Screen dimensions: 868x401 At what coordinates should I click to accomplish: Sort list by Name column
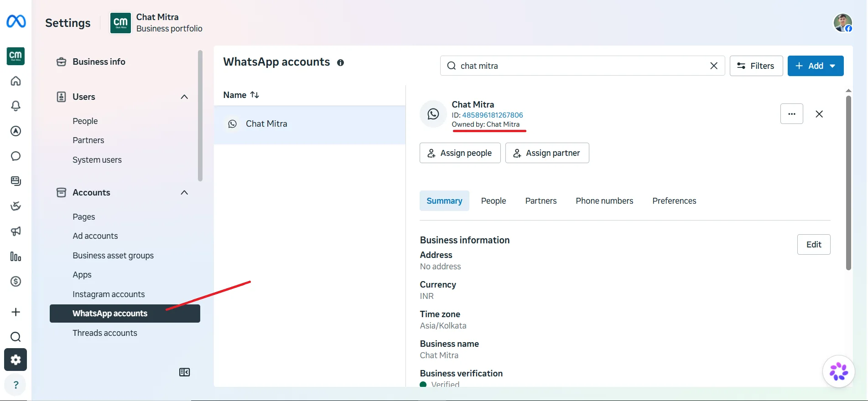pyautogui.click(x=241, y=95)
